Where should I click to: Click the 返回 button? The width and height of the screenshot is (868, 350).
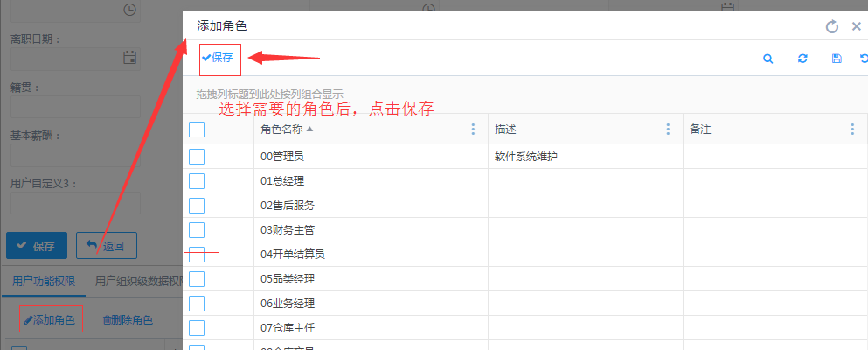pyautogui.click(x=107, y=246)
